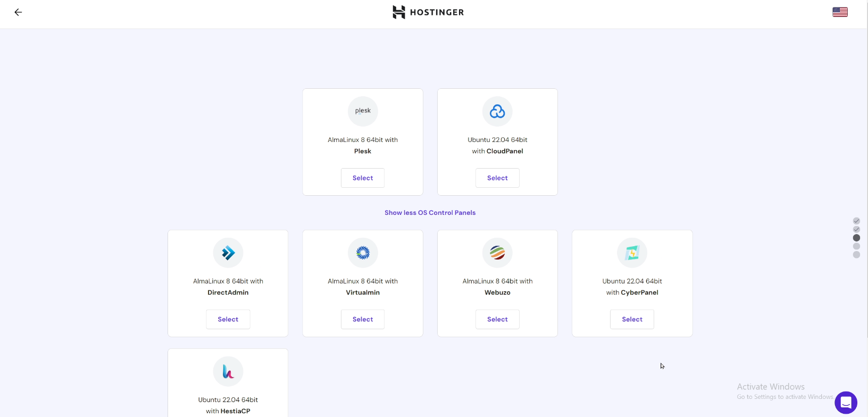Image resolution: width=868 pixels, height=417 pixels.
Task: Click the 'DirectAdmin' card label
Action: point(228,293)
